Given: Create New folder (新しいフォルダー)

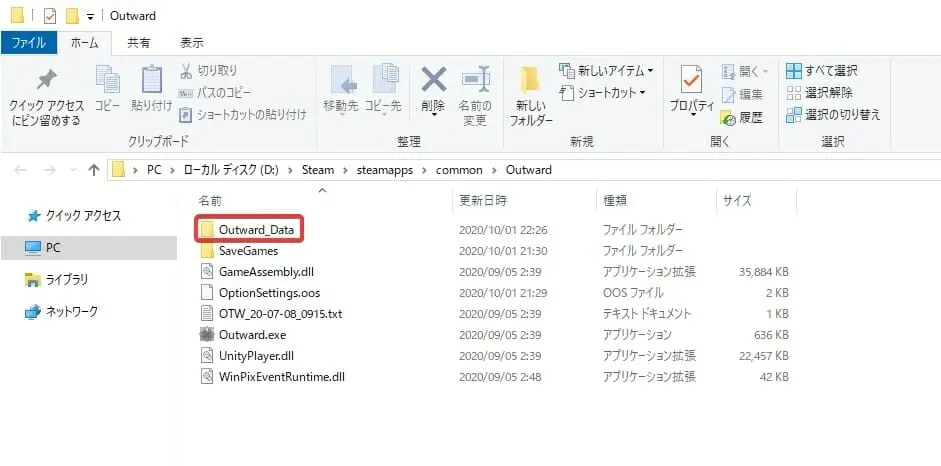Looking at the screenshot, I should pos(531,96).
